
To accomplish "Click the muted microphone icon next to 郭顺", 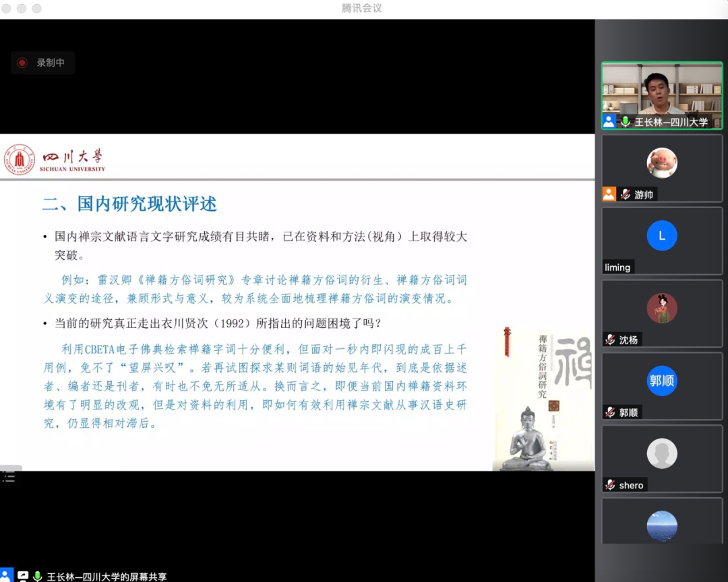I will 610,412.
